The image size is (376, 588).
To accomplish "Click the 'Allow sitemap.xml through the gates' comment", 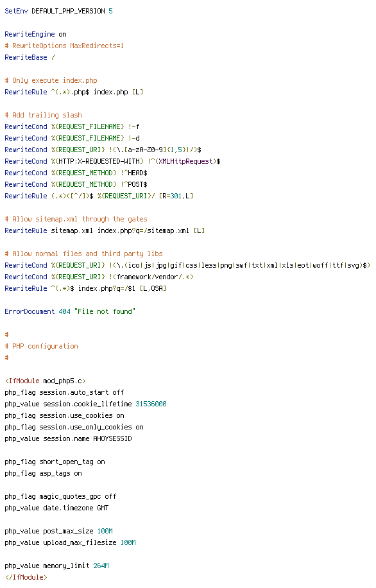I will [x=76, y=219].
